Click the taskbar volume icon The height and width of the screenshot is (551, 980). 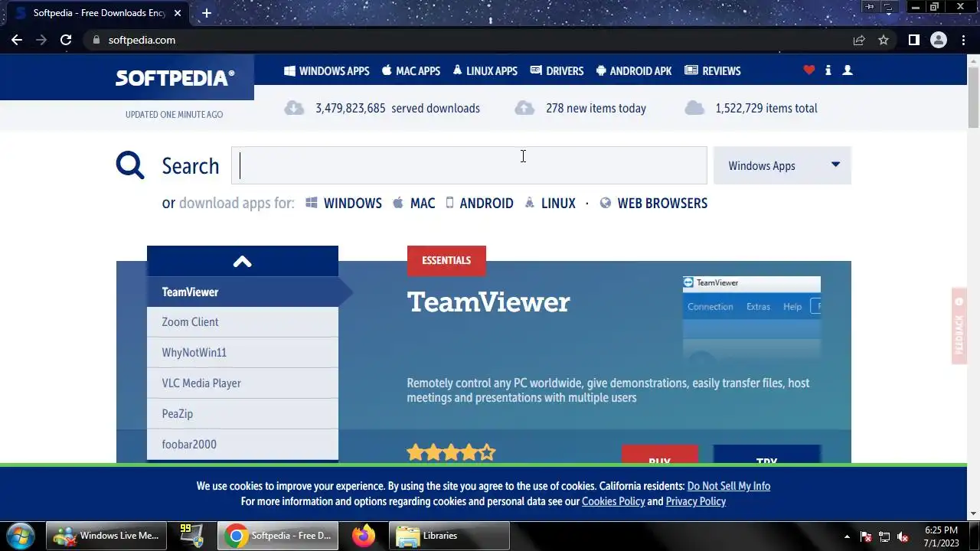coord(903,536)
